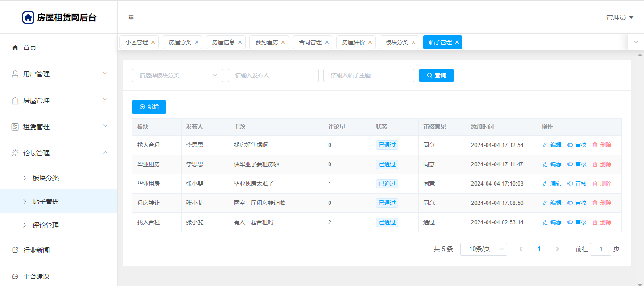Edit the post 找房好焦虑啊
644x286 pixels.
pos(552,145)
